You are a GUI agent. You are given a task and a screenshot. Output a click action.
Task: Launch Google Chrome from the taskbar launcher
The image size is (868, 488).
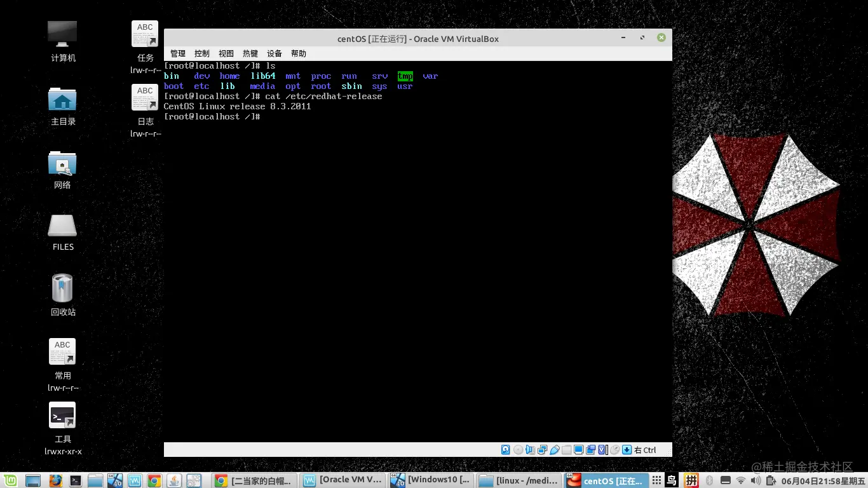154,480
